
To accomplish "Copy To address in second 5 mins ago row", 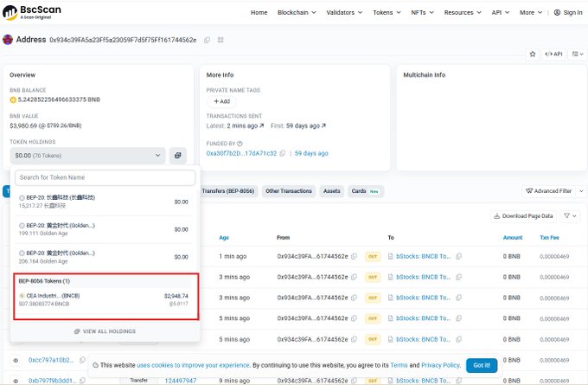I will tap(458, 339).
